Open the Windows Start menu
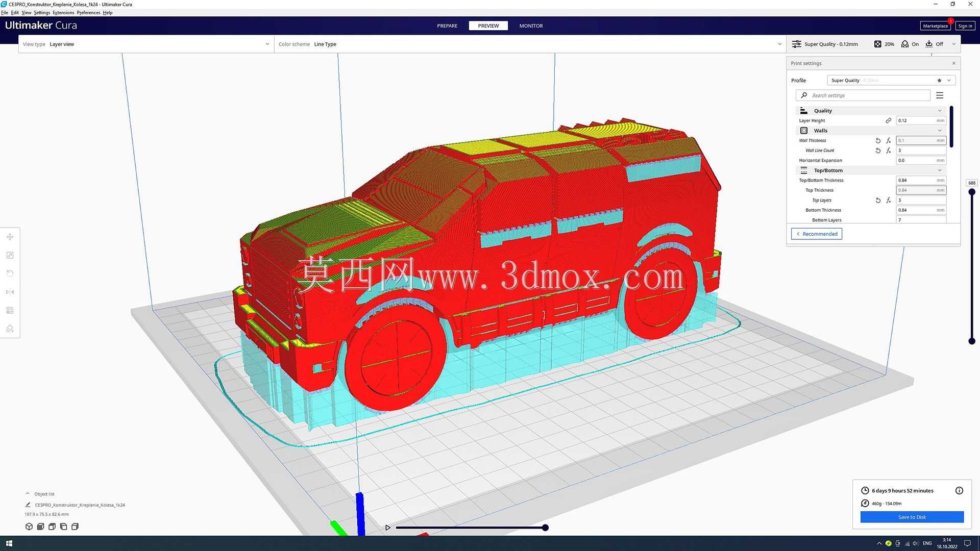The height and width of the screenshot is (551, 980). pos(9,543)
